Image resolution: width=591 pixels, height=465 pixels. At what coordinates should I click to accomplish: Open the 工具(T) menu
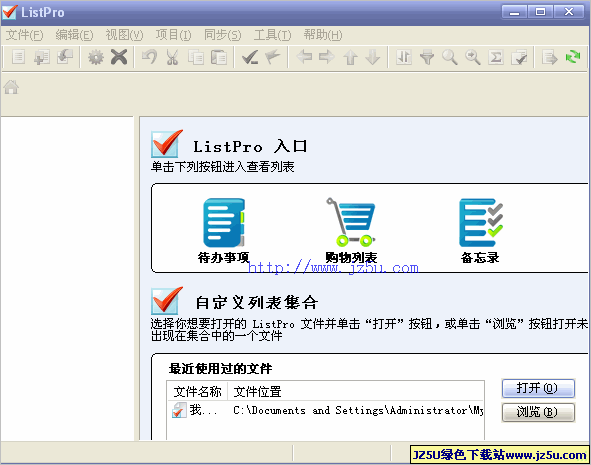click(x=273, y=35)
